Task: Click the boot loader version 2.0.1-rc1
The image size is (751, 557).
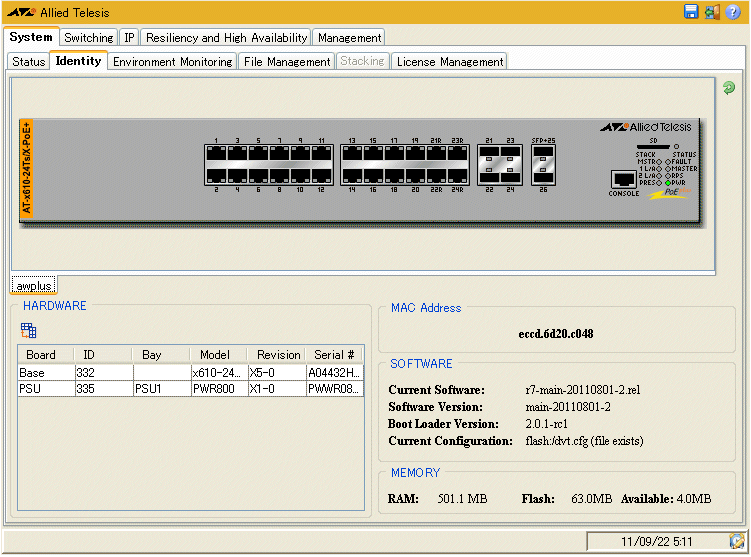Action: click(546, 424)
